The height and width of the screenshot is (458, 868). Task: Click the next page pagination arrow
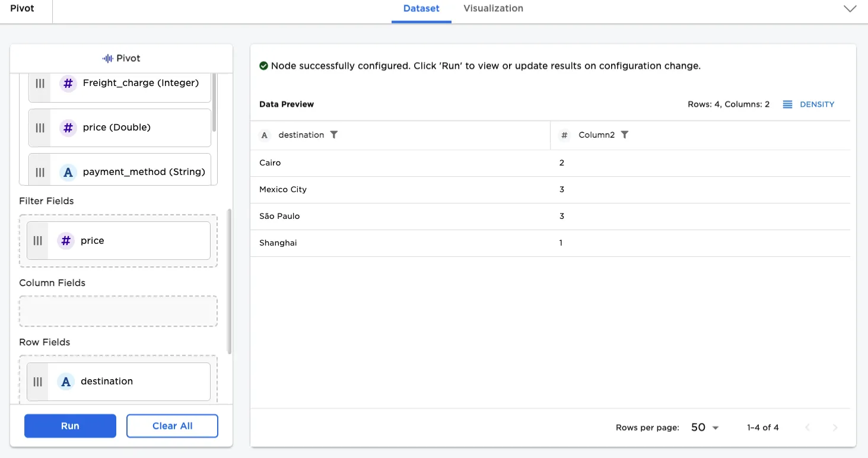tap(835, 427)
